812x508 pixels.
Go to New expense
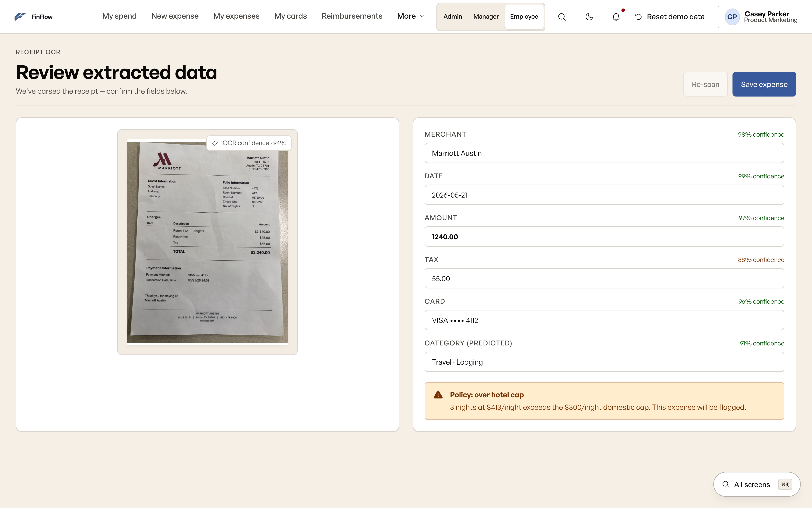tap(175, 16)
